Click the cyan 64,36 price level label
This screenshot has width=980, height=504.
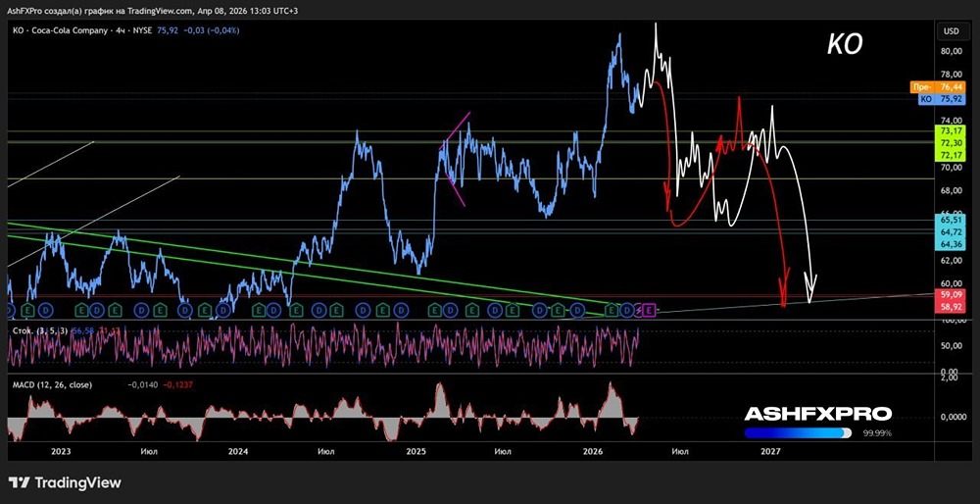pyautogui.click(x=951, y=244)
